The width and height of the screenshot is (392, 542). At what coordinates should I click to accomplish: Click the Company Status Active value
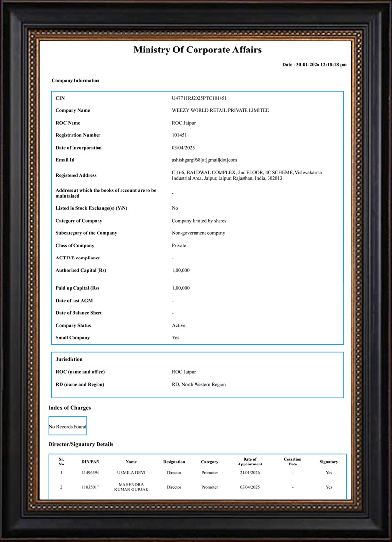click(179, 325)
